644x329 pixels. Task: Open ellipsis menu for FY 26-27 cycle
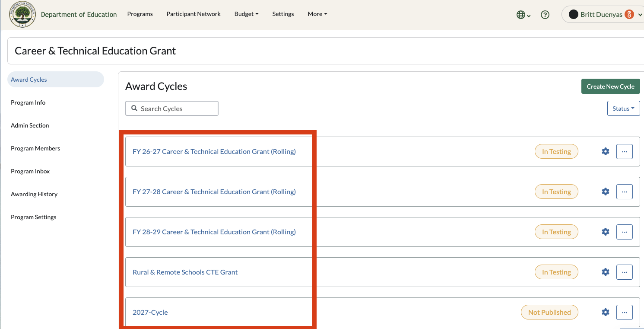tap(625, 151)
